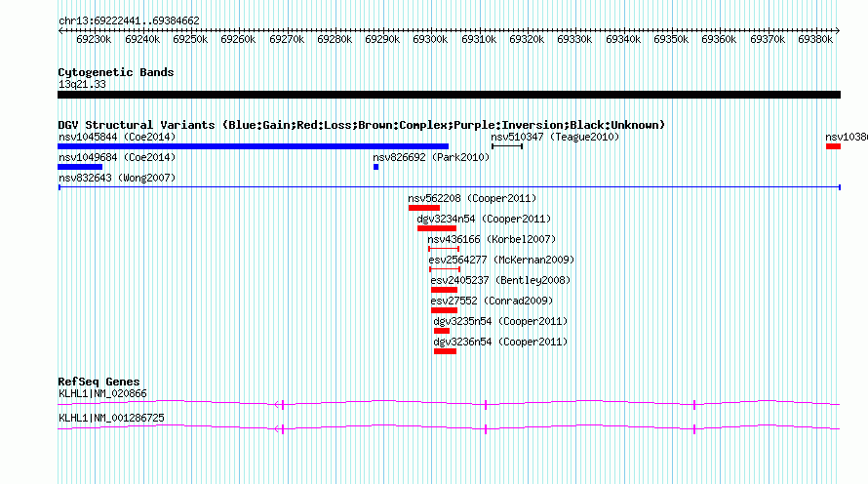868x484 pixels.
Task: Click the left arrow on coordinate ruler
Action: pyautogui.click(x=60, y=31)
